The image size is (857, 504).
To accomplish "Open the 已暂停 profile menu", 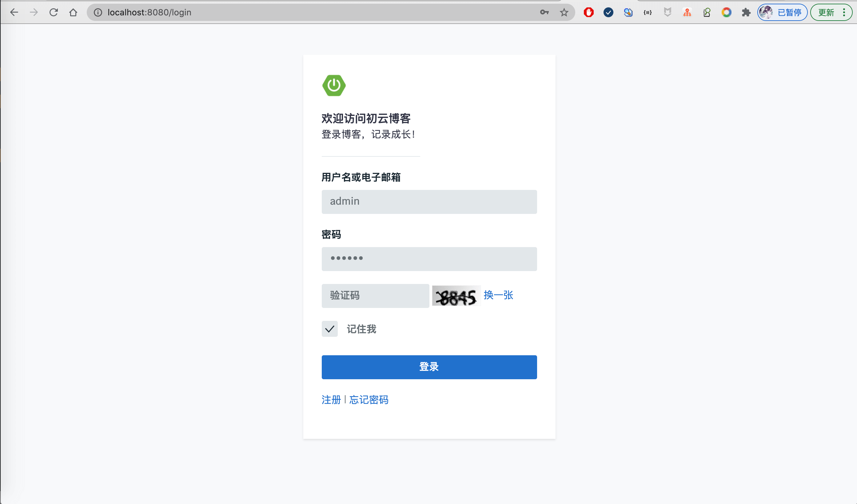I will (782, 13).
